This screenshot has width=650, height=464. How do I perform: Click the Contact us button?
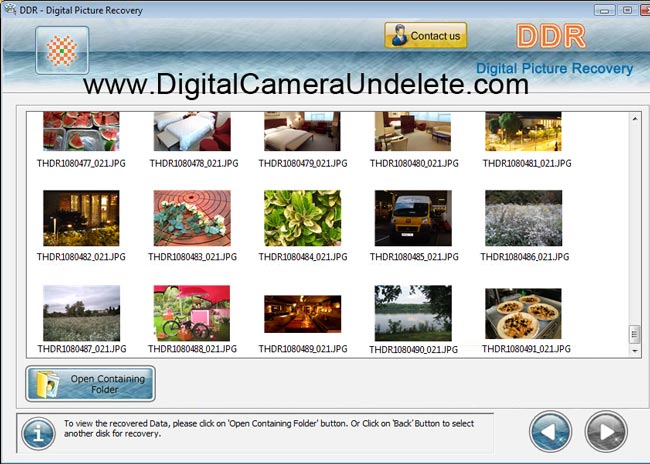(425, 36)
